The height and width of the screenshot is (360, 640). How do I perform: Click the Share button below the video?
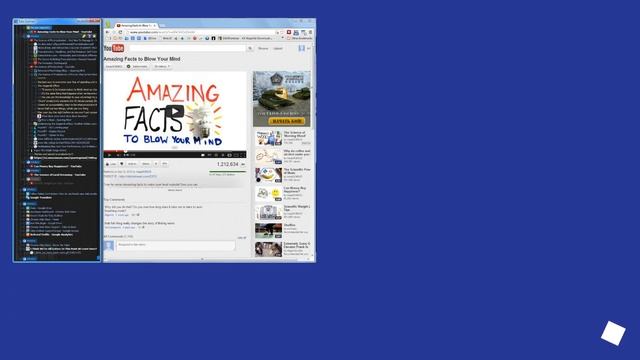(145, 164)
